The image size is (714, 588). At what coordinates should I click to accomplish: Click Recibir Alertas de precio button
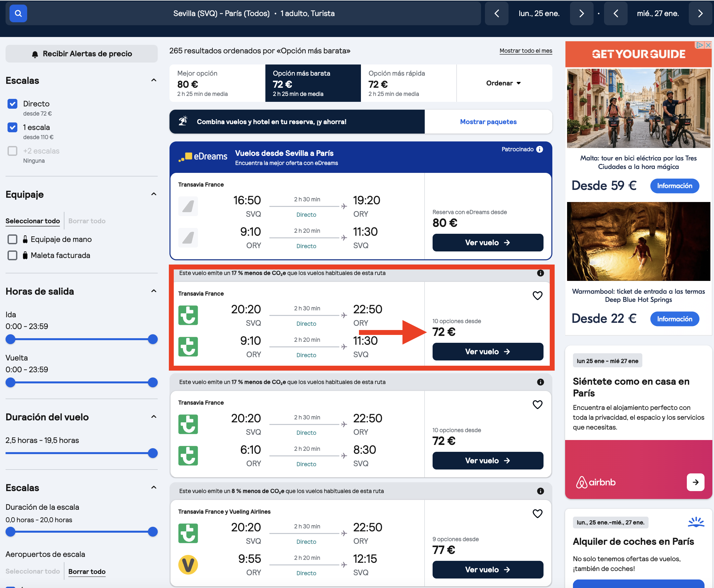pos(81,54)
